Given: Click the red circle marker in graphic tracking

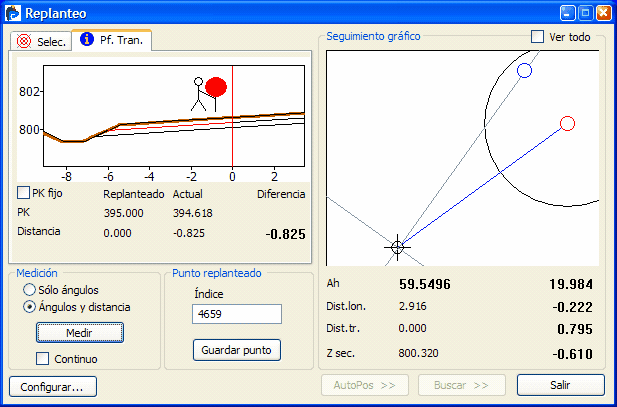Looking at the screenshot, I should coord(567,123).
